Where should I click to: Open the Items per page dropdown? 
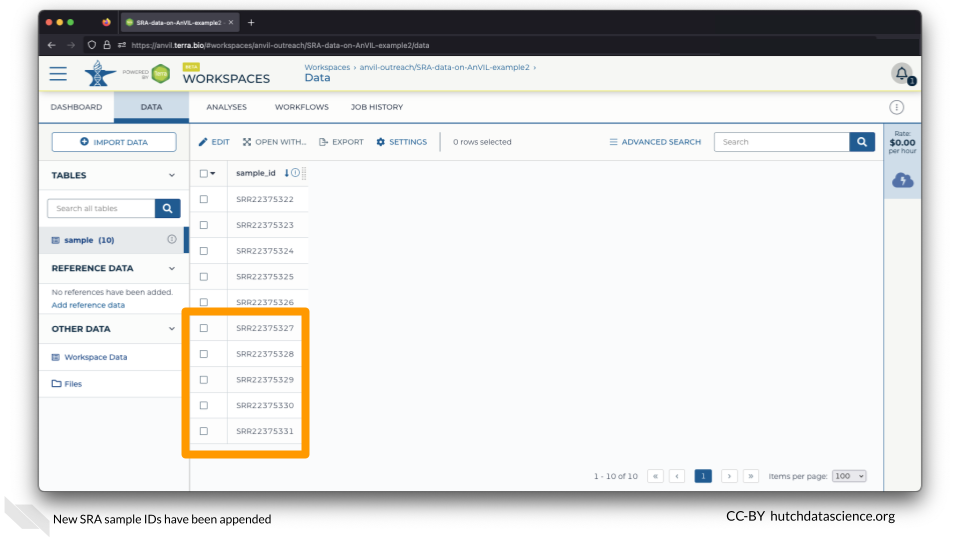849,476
